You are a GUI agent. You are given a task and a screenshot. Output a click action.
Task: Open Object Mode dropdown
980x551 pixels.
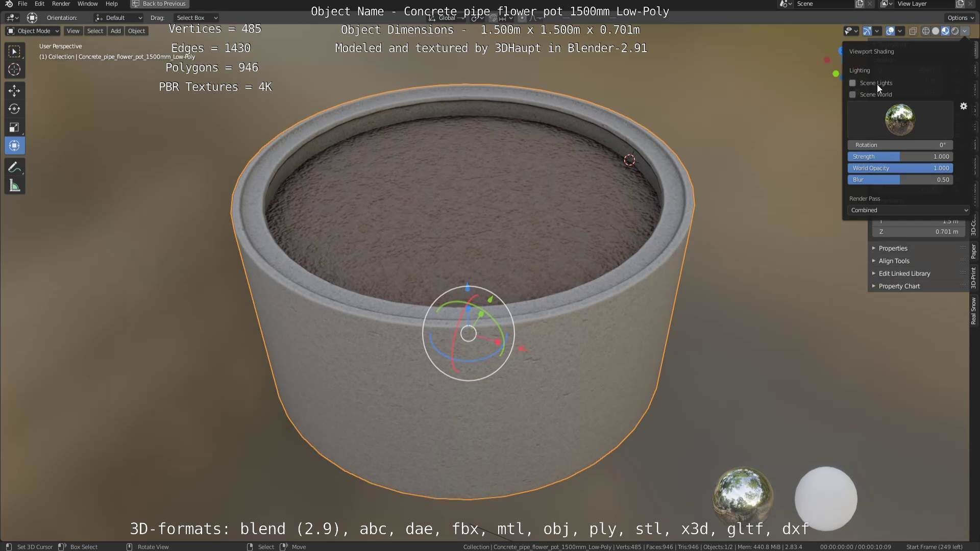[x=33, y=31]
